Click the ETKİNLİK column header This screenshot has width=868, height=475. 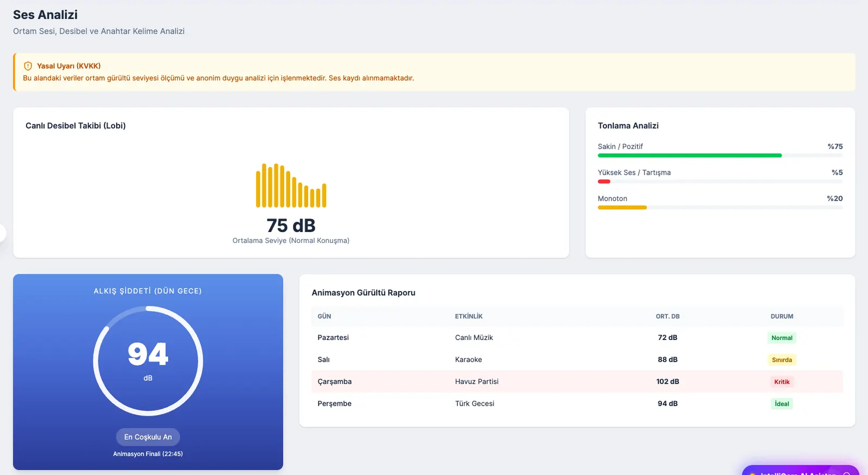tap(469, 317)
